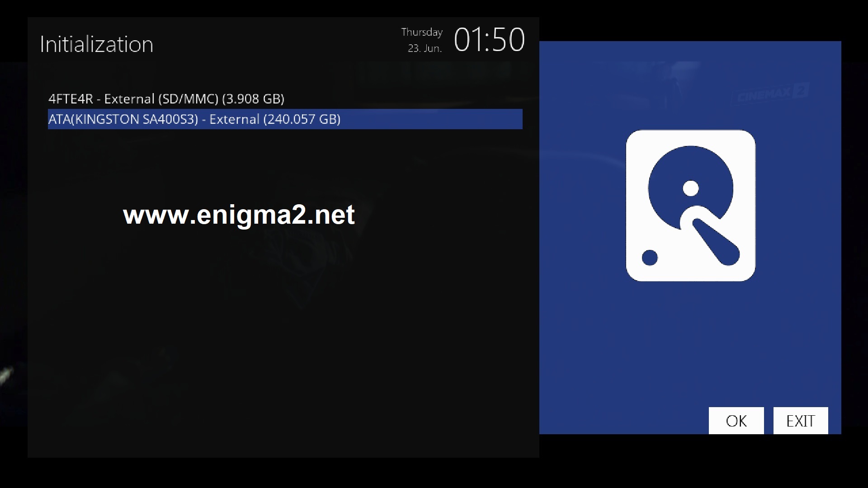Click the hard disk drive icon
This screenshot has width=868, height=488.
click(x=690, y=206)
